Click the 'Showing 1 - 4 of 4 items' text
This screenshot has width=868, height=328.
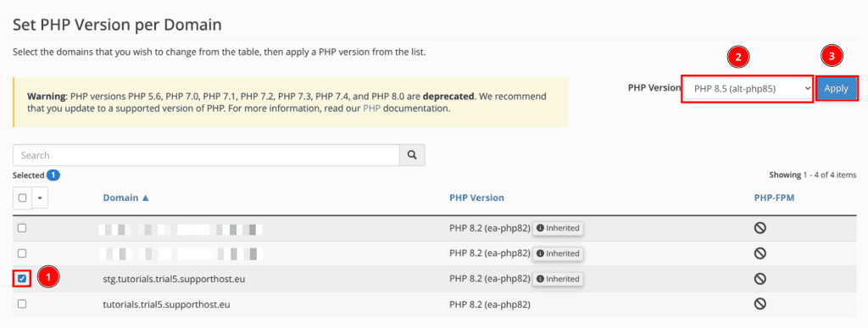813,175
